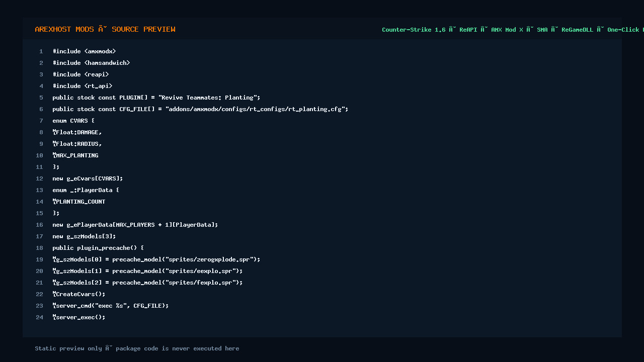The image size is (644, 362).
Task: Click the CreateCvars() call line
Action: [79, 294]
